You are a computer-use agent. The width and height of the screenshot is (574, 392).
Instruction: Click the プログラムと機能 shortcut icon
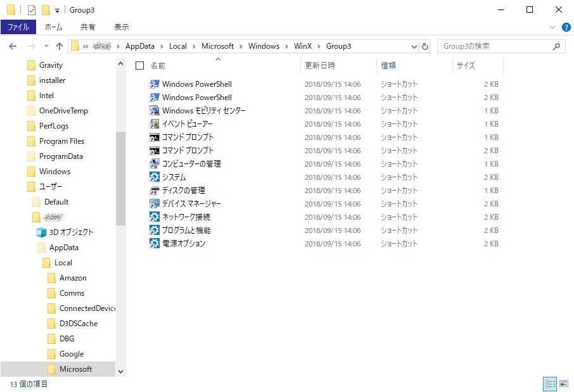tap(155, 231)
